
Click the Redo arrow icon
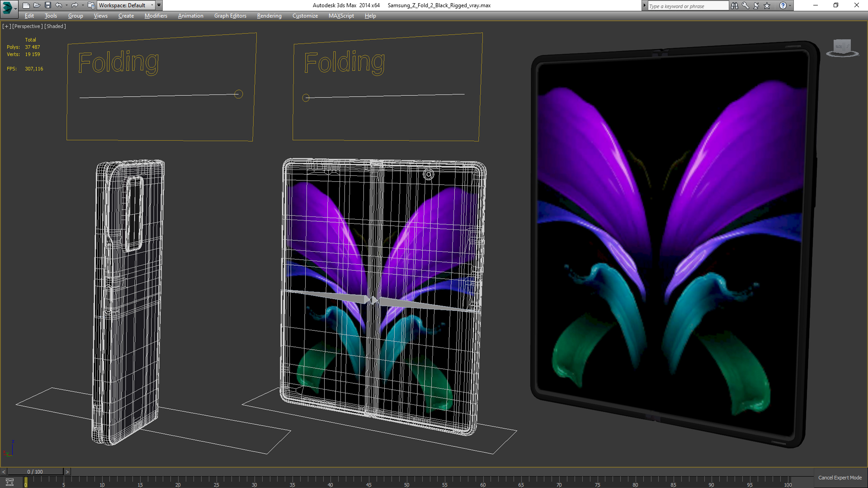point(75,5)
